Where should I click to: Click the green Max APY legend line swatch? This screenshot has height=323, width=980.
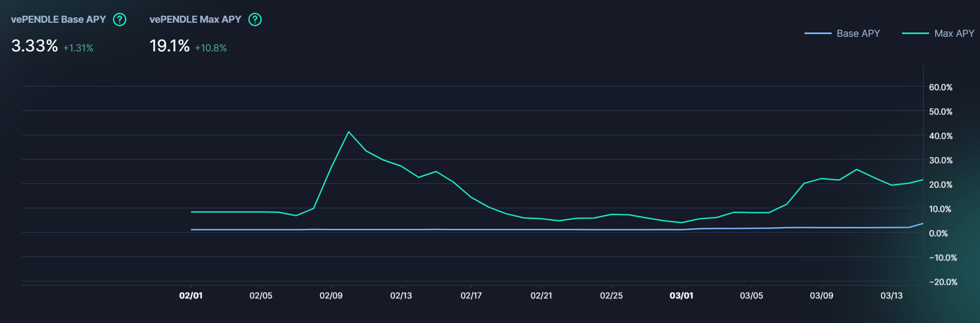[x=915, y=34]
